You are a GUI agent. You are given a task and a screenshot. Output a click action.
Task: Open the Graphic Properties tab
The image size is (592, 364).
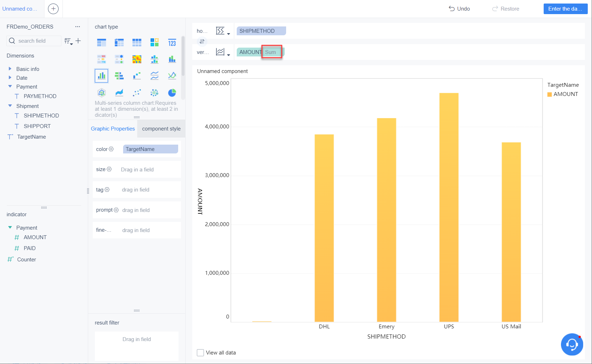pos(113,129)
